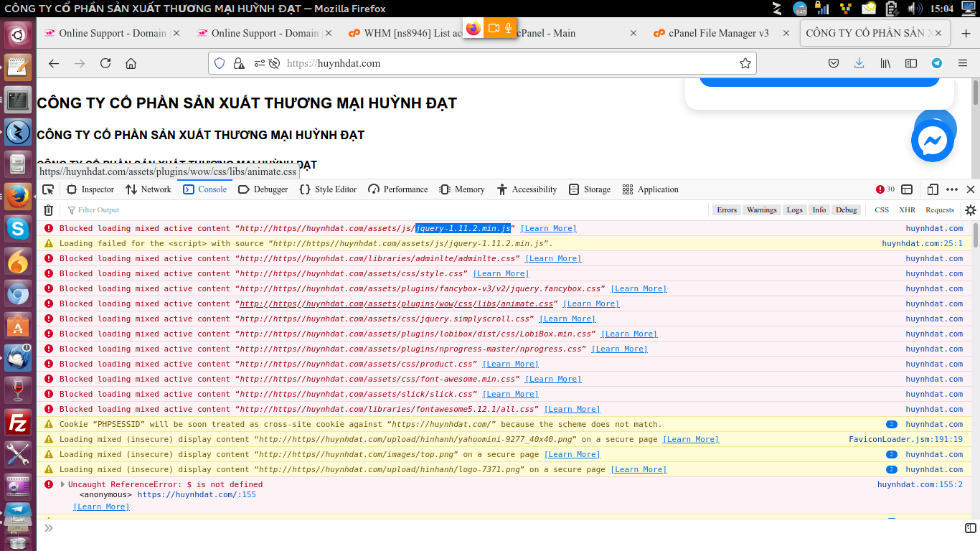The width and height of the screenshot is (980, 551).
Task: Pick an element with the inspector picker
Action: tap(48, 189)
